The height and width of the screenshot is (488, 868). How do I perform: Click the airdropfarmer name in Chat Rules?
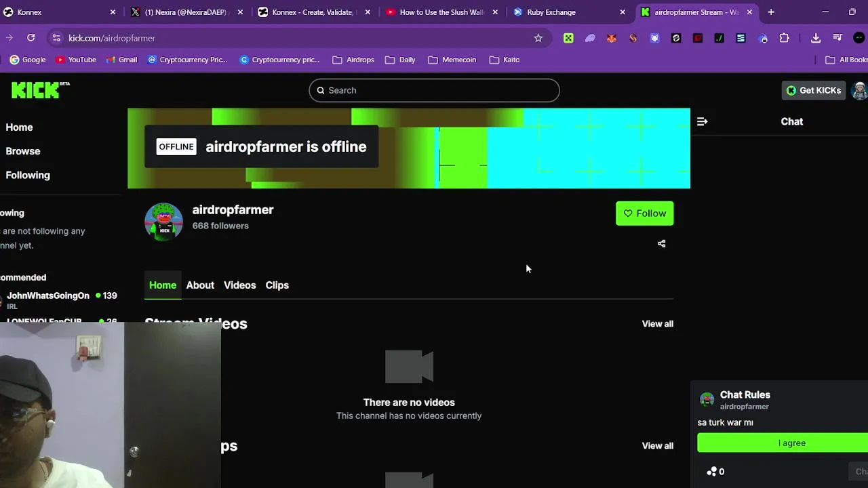click(x=744, y=407)
